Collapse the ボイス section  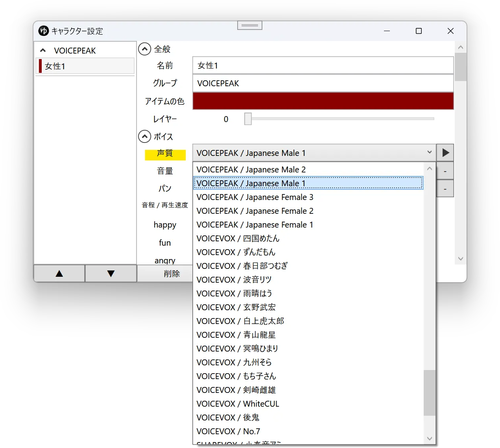pyautogui.click(x=145, y=137)
